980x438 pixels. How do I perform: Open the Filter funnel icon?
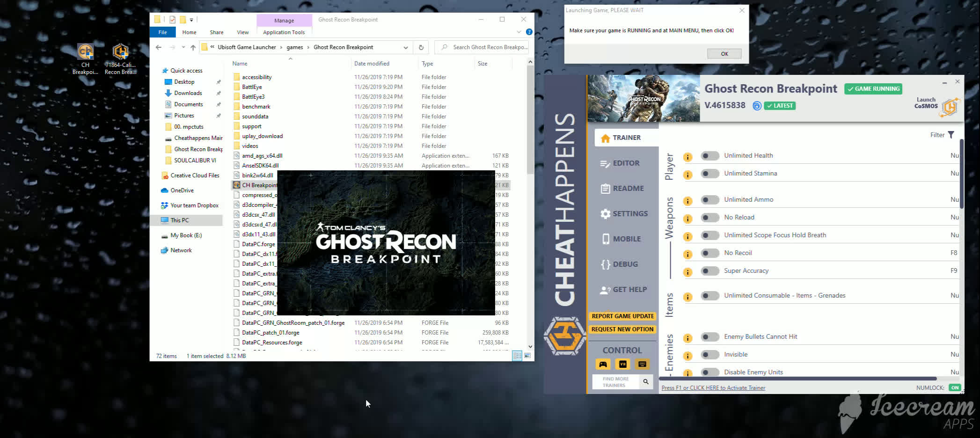[951, 135]
